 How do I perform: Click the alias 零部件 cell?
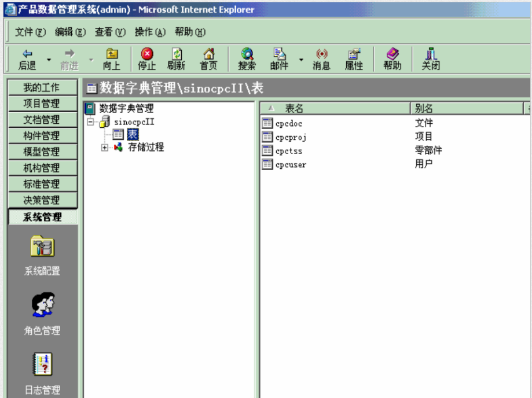(428, 150)
